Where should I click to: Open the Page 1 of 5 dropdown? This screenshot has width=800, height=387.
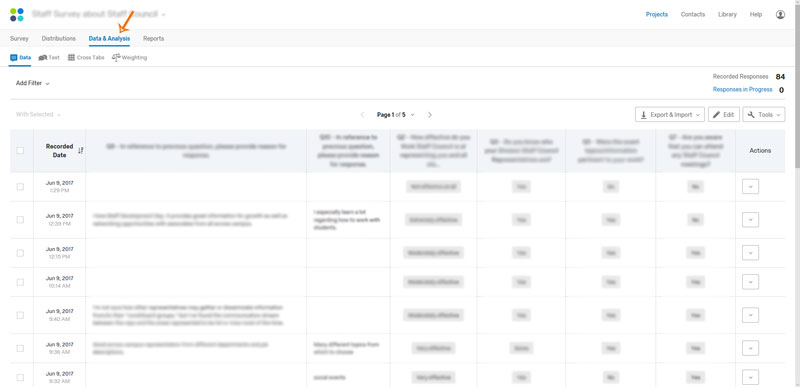point(396,115)
